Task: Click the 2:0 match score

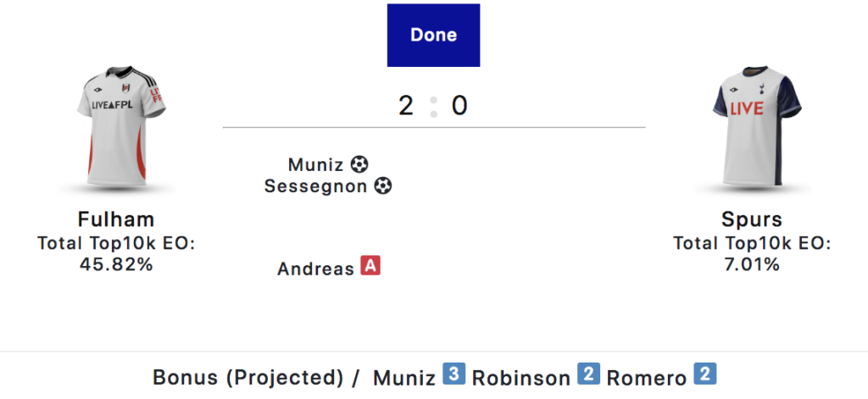Action: pyautogui.click(x=433, y=105)
